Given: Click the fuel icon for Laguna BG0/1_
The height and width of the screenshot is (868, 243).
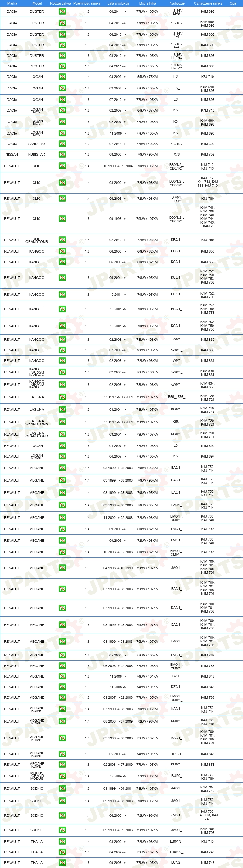Looking at the screenshot, I should (x=62, y=409).
